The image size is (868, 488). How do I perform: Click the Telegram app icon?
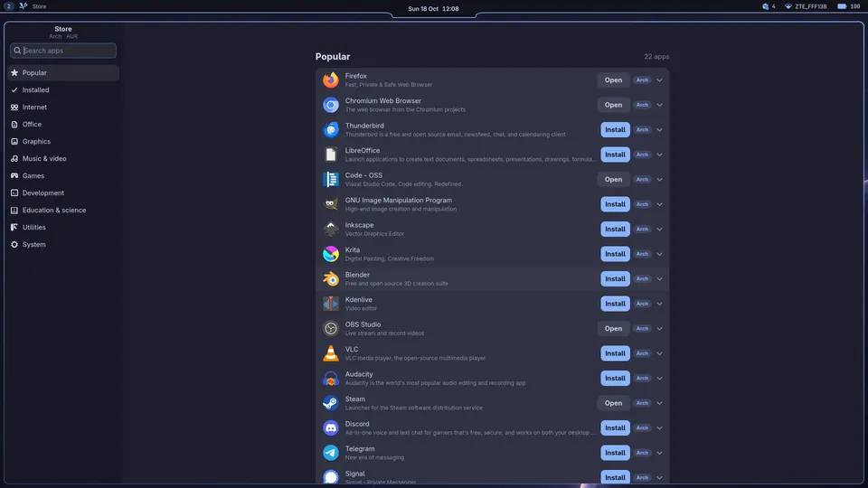(331, 453)
